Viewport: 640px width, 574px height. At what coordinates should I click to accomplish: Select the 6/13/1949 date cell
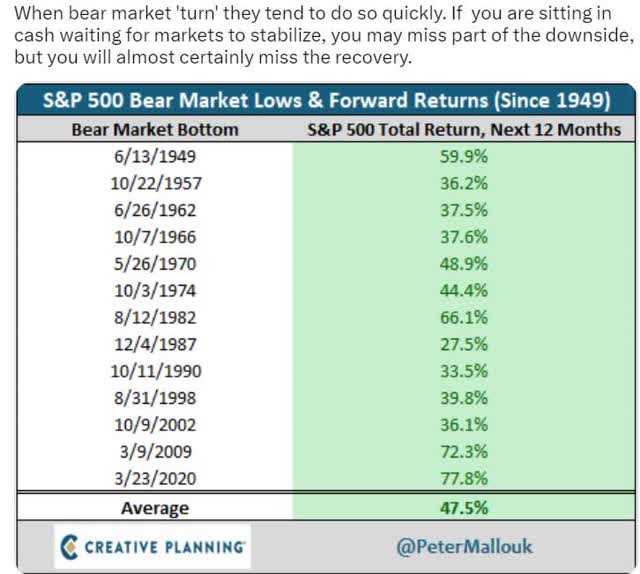(x=155, y=158)
